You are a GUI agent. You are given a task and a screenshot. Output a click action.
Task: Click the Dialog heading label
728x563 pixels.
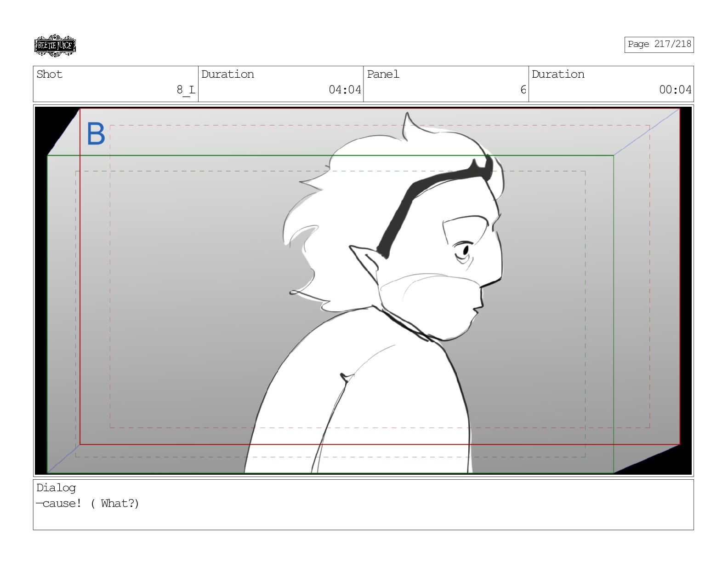[x=56, y=488]
